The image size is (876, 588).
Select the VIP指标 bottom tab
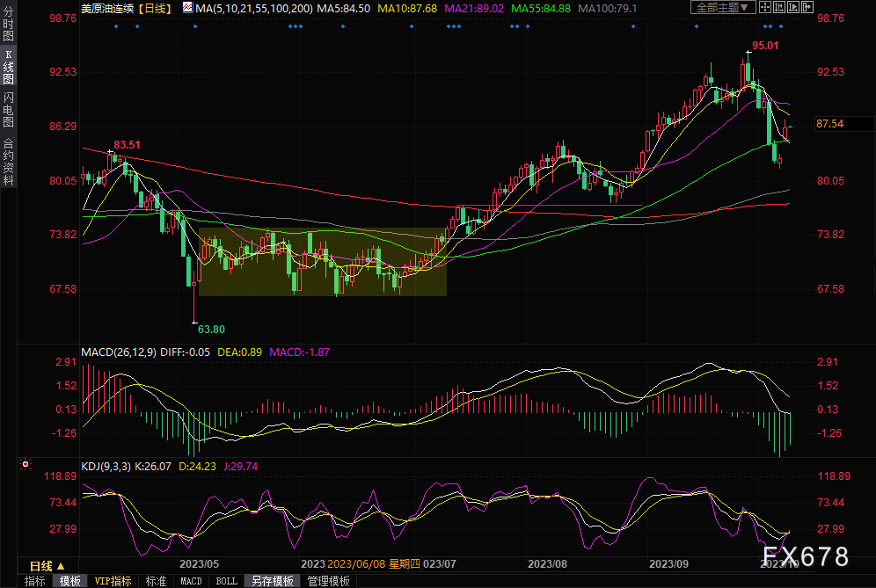coord(113,581)
